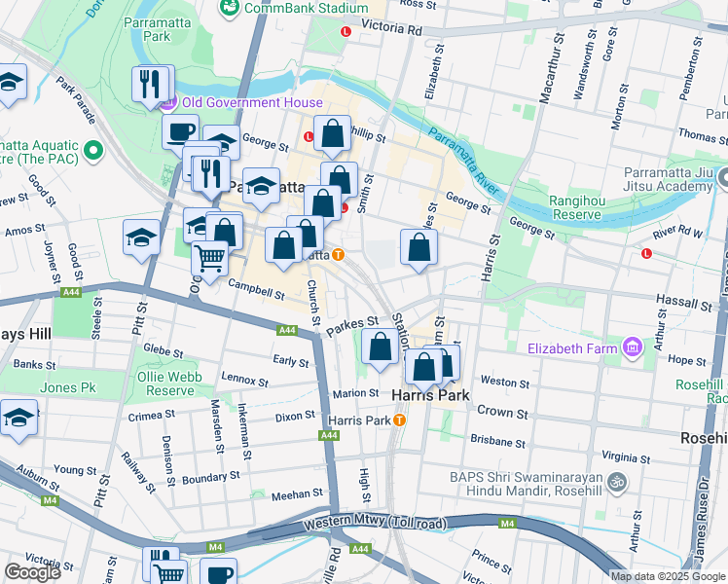Viewport: 728px width, 584px height.
Task: Select the Parkes St label
Action: pos(352,326)
